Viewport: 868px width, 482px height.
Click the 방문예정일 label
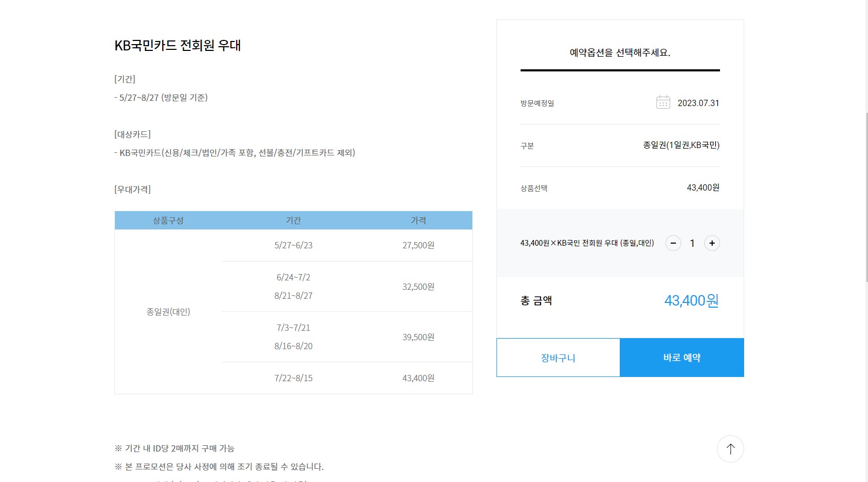[x=537, y=103]
